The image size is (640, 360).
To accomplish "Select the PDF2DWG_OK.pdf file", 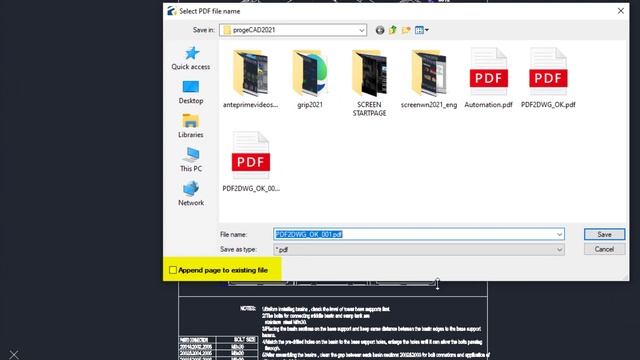I will pyautogui.click(x=548, y=78).
